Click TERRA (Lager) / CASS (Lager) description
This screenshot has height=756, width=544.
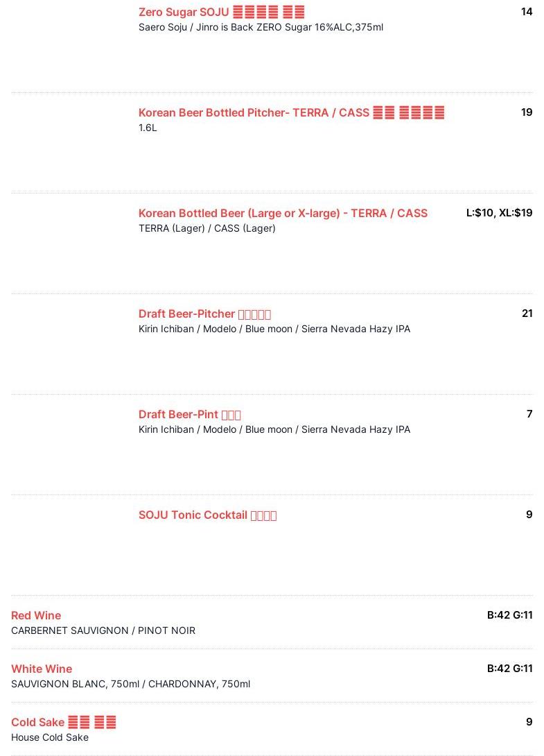click(x=207, y=228)
